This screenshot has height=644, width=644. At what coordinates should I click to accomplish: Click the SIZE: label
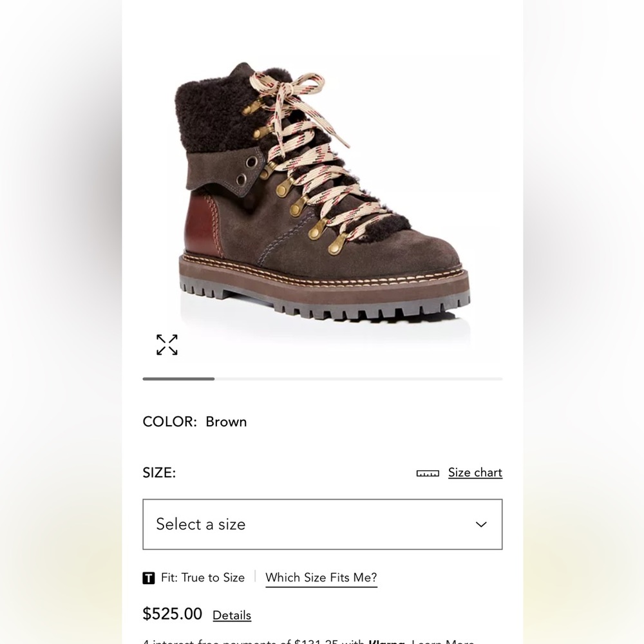pos(158,472)
